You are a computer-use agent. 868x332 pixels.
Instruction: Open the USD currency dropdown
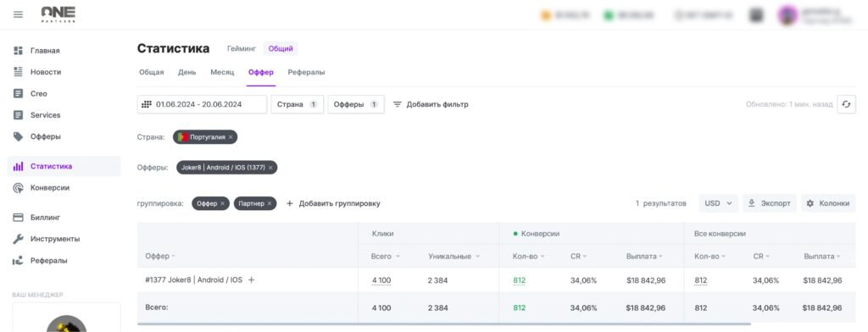pos(719,203)
